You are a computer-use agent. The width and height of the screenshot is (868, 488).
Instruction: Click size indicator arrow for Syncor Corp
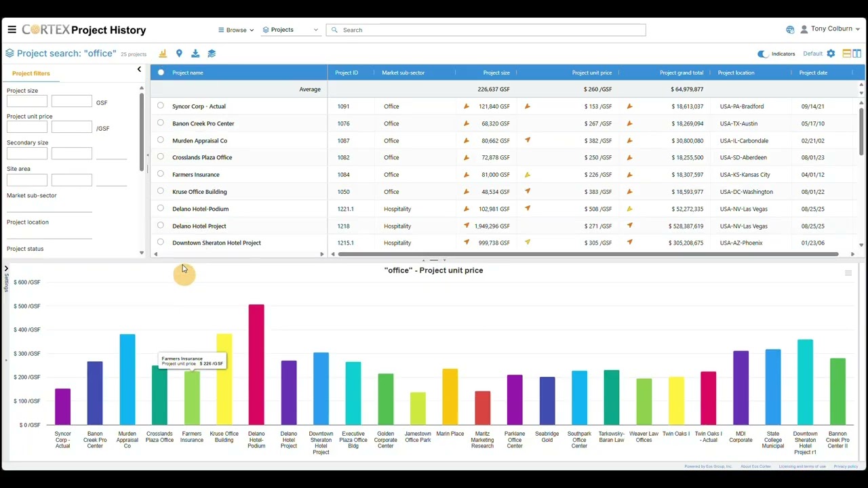(466, 106)
